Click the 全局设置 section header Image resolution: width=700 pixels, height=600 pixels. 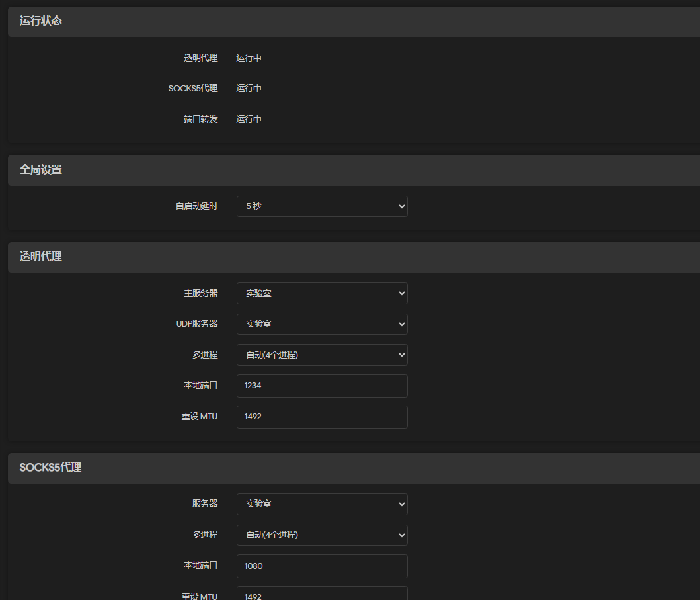click(41, 170)
